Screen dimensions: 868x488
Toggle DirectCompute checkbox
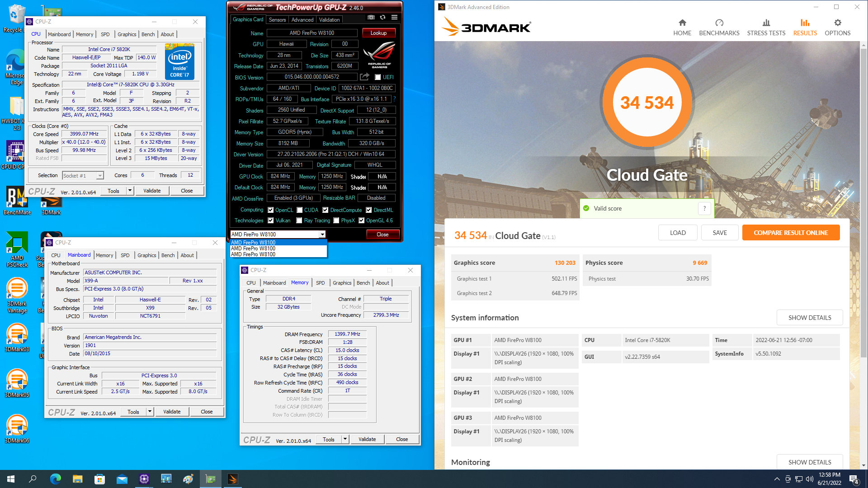coord(325,210)
